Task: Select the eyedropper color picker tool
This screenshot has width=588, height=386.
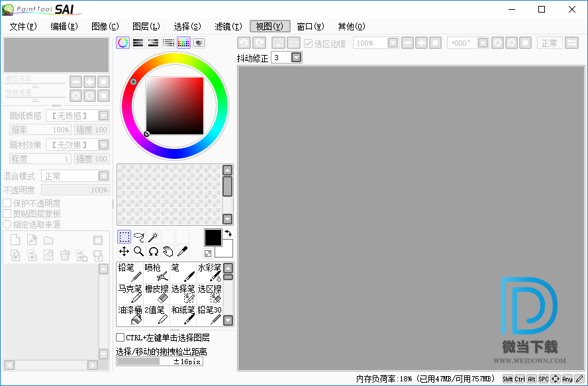Action: (x=183, y=252)
